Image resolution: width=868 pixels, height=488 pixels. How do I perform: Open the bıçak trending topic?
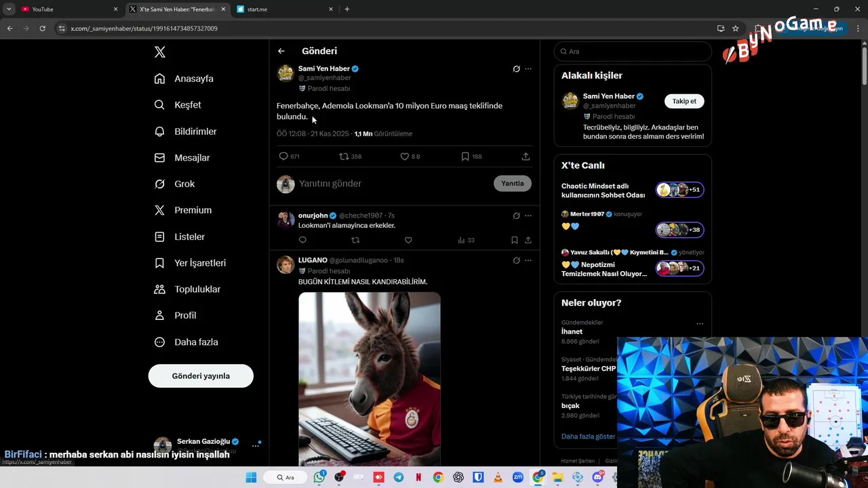pos(570,406)
